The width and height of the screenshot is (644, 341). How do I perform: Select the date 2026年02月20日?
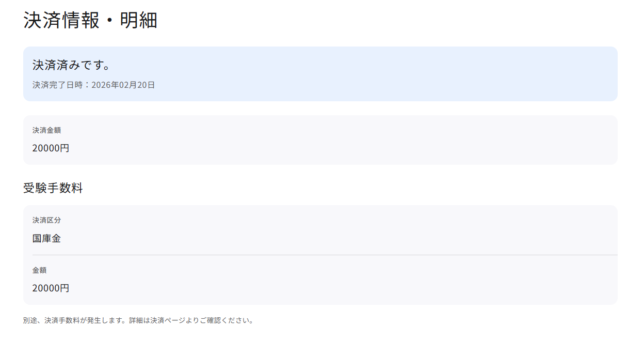[123, 85]
